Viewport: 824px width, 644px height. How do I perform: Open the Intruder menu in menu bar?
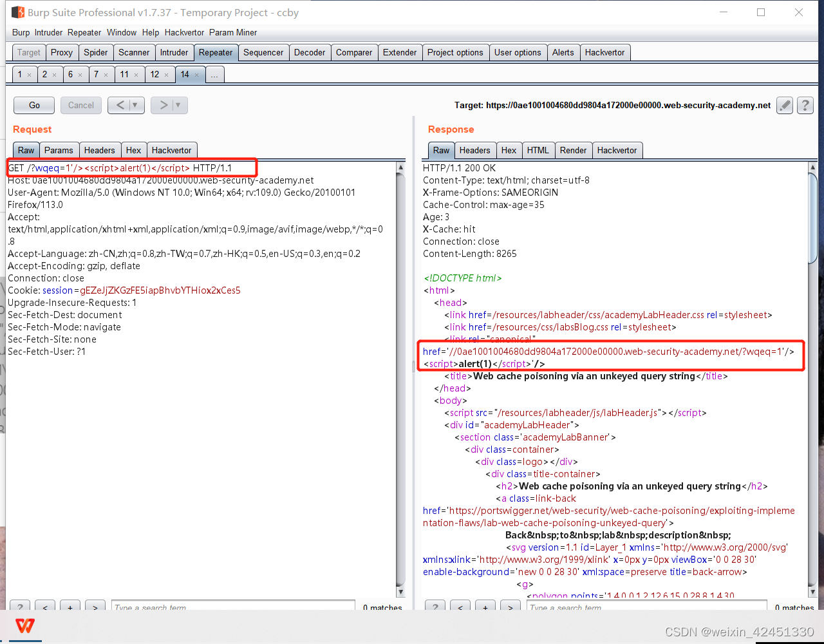[x=49, y=32]
